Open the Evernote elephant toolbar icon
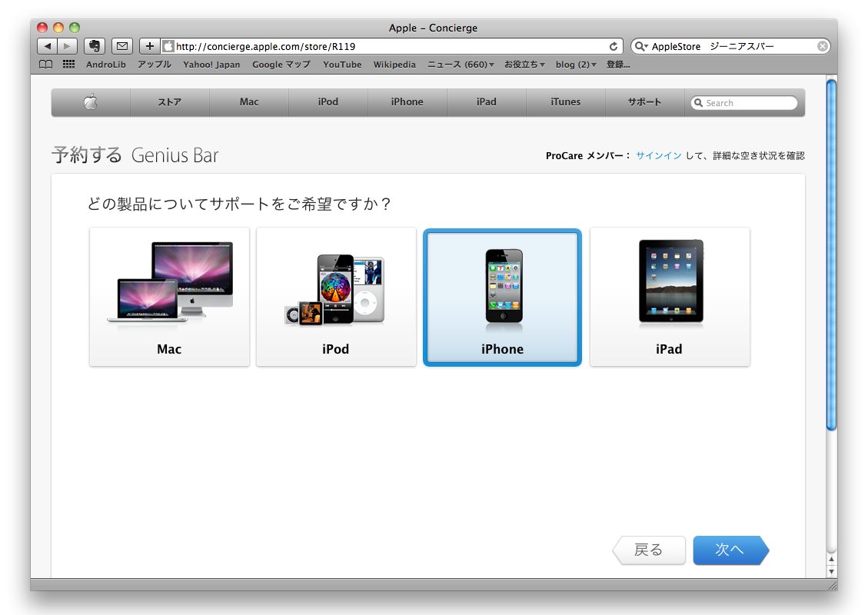Viewport: 868px width, 615px height. click(95, 46)
